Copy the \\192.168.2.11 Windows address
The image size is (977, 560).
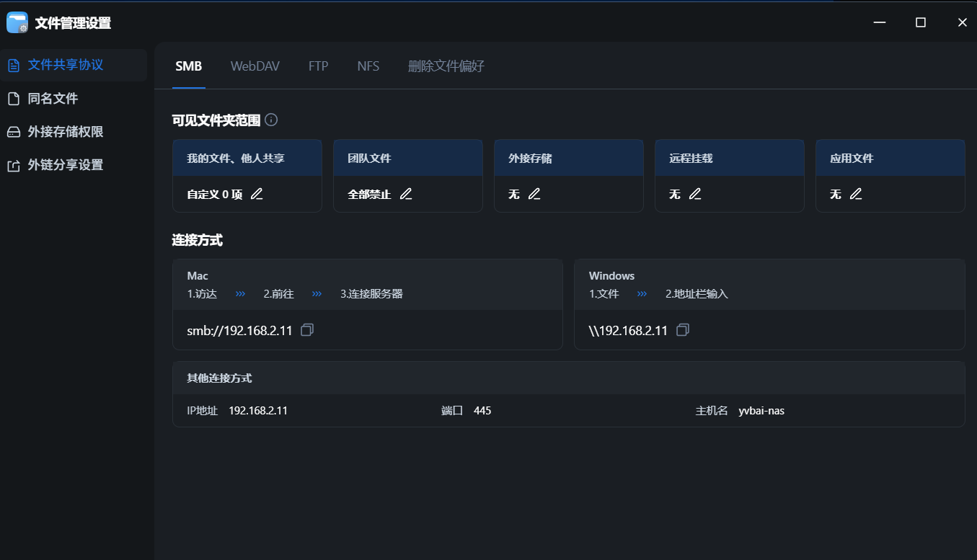click(x=683, y=330)
